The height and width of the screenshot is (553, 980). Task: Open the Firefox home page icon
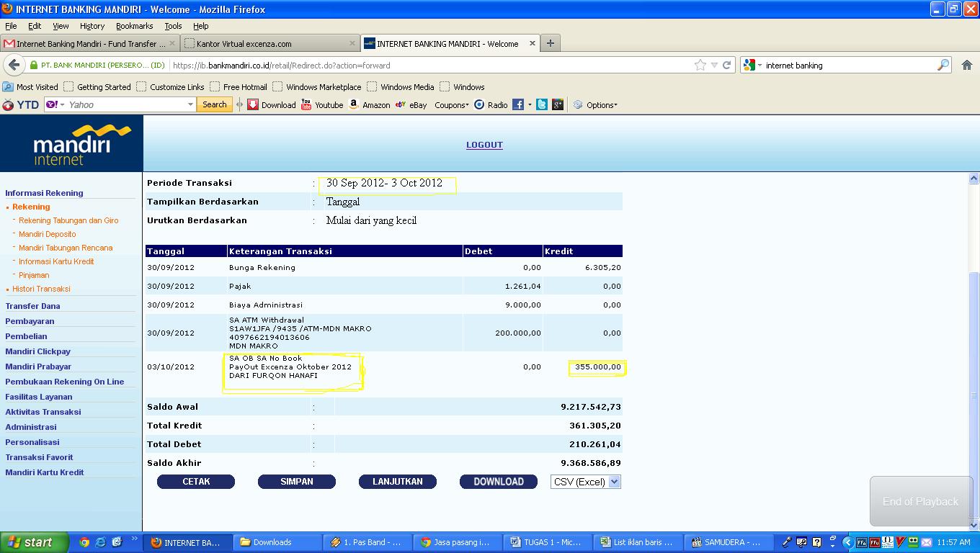967,65
